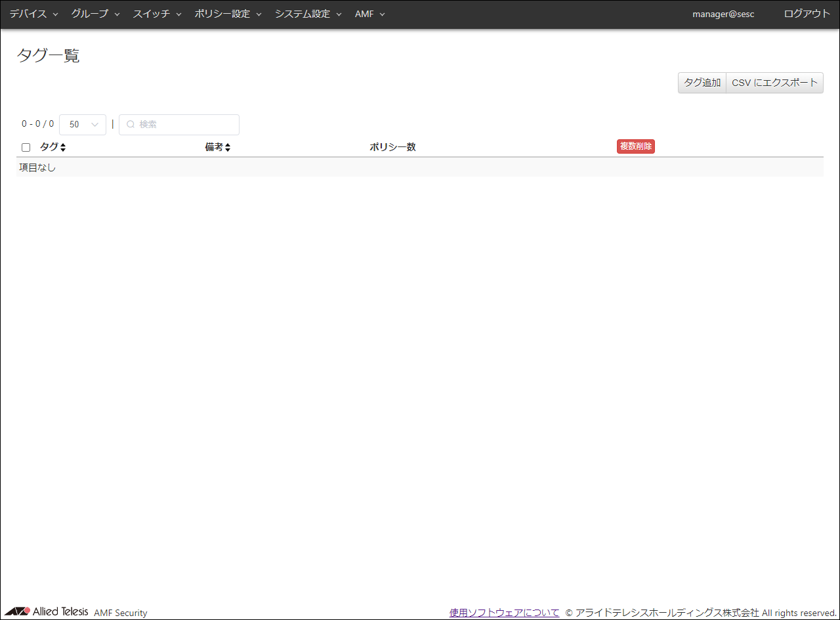Expand the ポリシー設定 dropdown menu

tap(228, 14)
